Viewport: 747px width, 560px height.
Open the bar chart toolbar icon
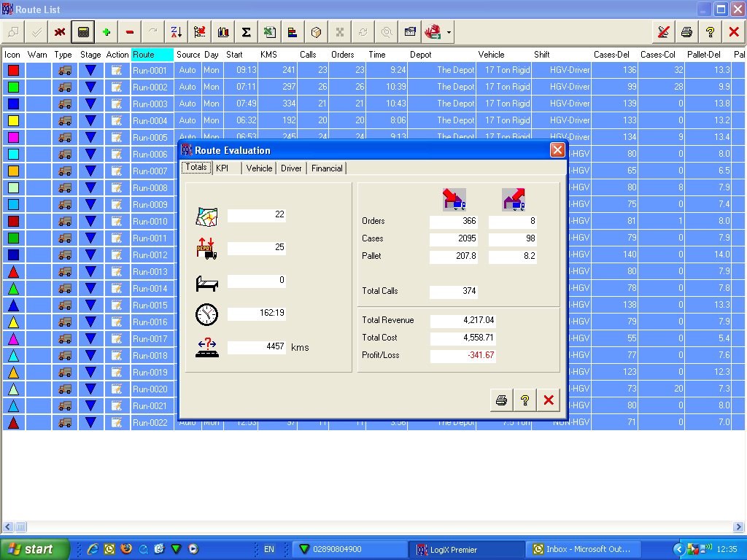(223, 32)
